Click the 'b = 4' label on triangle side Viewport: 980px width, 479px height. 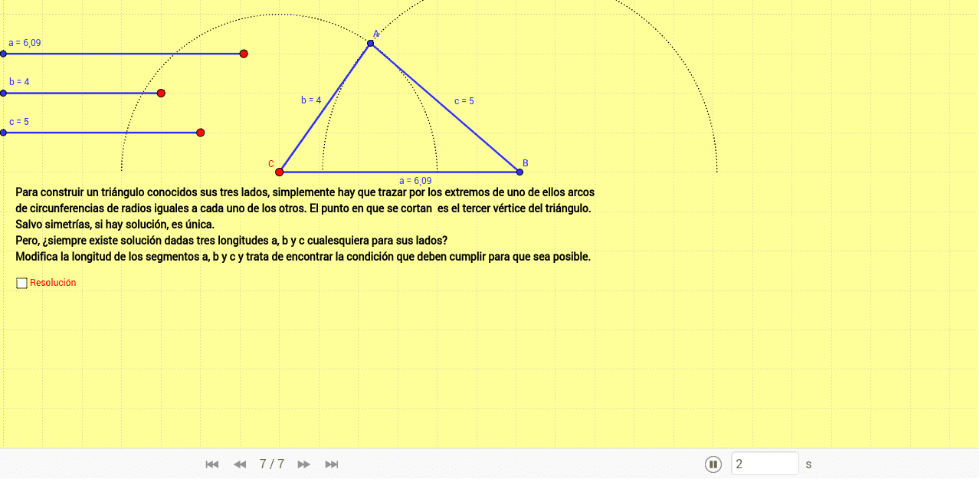[311, 100]
